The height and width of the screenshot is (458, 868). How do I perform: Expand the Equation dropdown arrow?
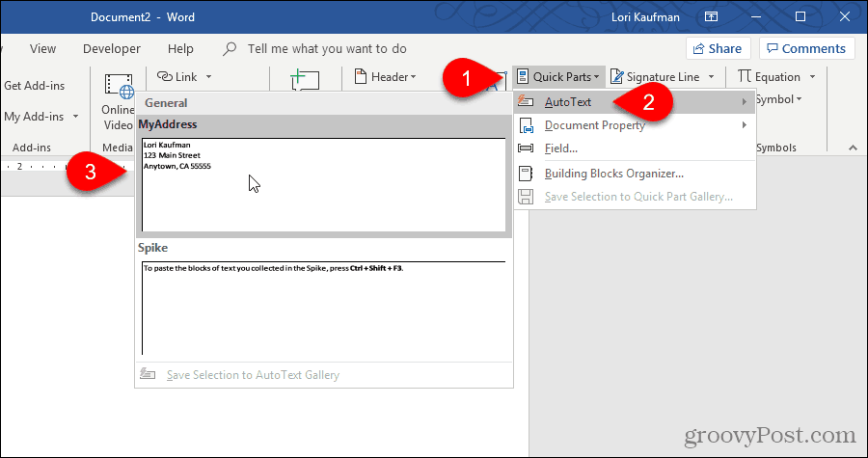tap(813, 77)
